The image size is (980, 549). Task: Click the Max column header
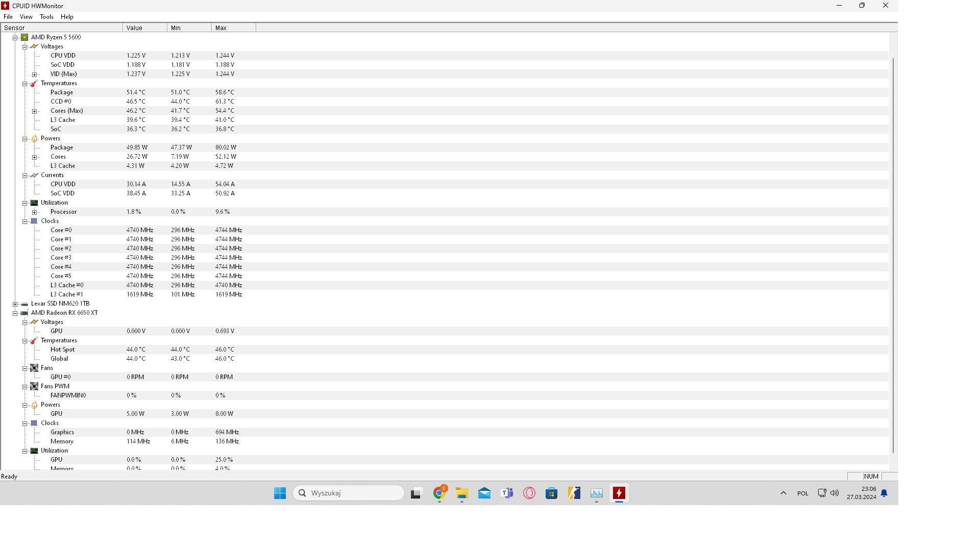(x=234, y=28)
